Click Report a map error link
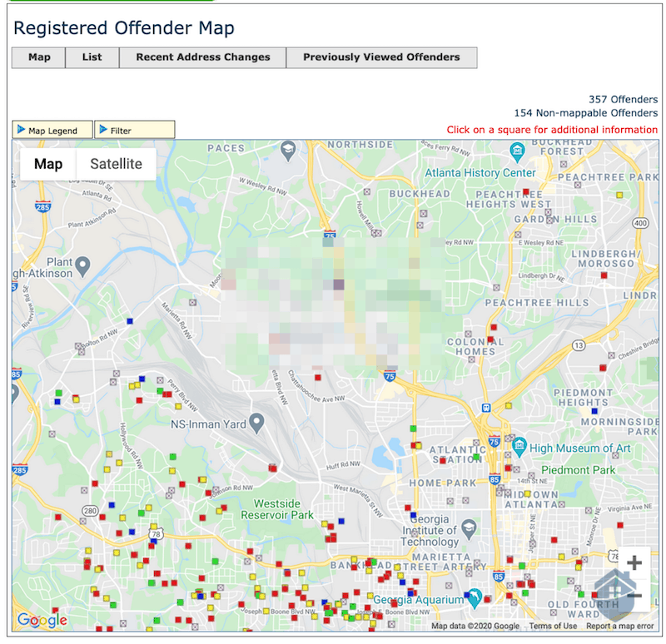Viewport: 666px width, 644px height. 620,626
